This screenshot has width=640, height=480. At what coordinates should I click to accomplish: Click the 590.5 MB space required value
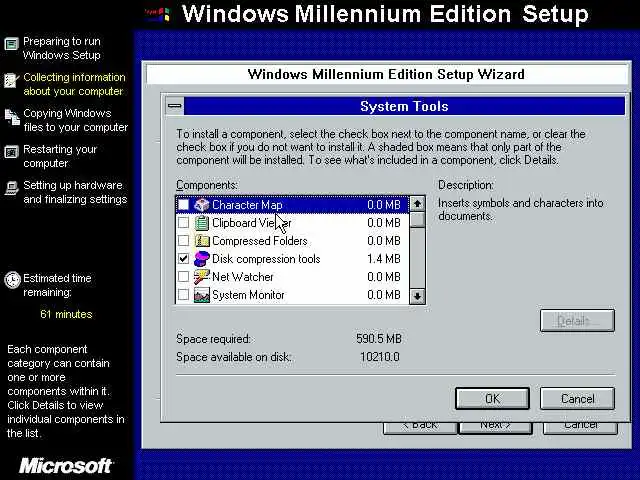(x=379, y=339)
